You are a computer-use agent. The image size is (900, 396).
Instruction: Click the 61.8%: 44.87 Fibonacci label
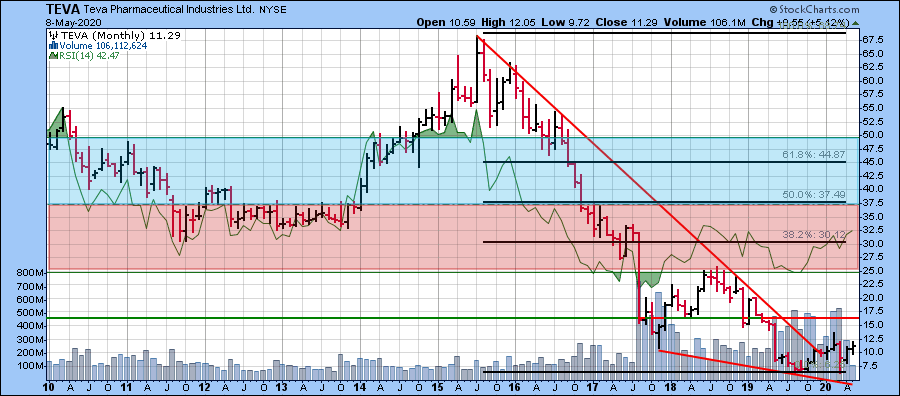point(814,156)
